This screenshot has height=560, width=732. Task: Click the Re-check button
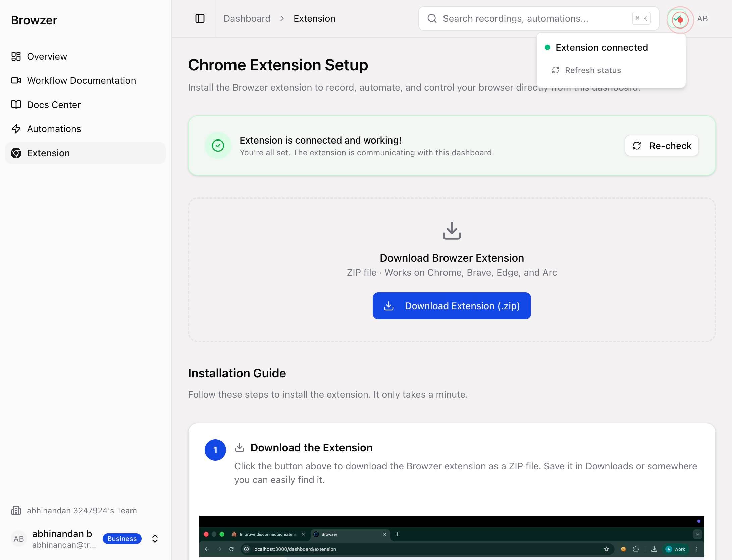[x=662, y=146]
